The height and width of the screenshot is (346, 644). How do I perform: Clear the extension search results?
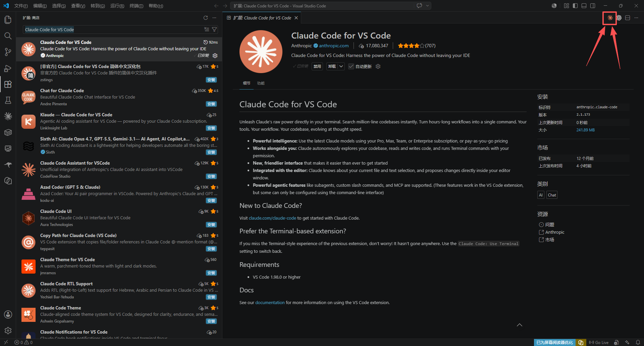pos(207,30)
